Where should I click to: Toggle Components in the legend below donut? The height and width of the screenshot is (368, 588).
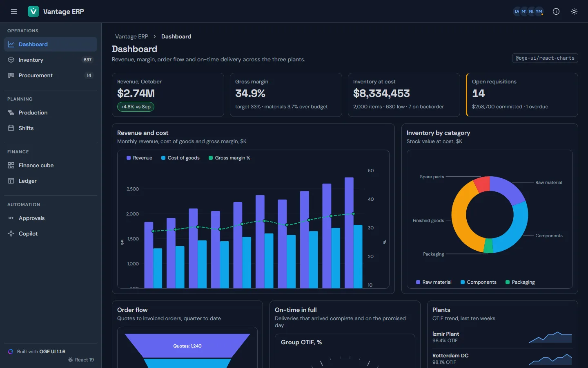pyautogui.click(x=479, y=282)
